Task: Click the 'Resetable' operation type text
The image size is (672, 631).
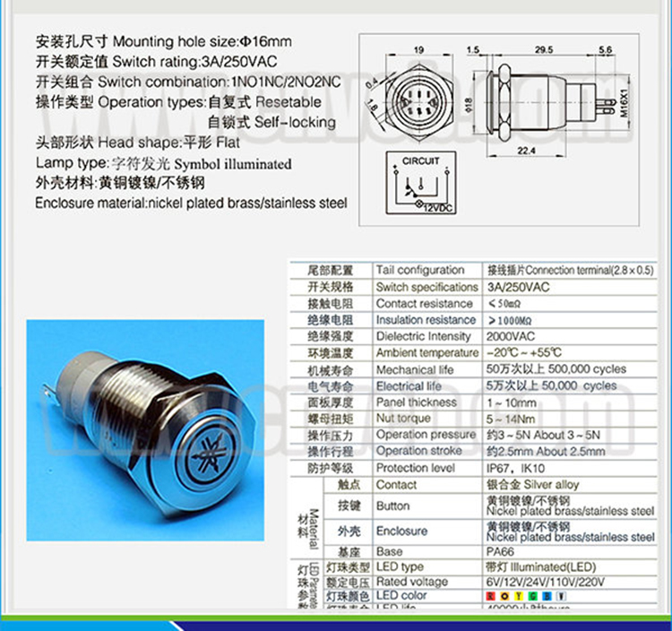Action: click(x=288, y=102)
